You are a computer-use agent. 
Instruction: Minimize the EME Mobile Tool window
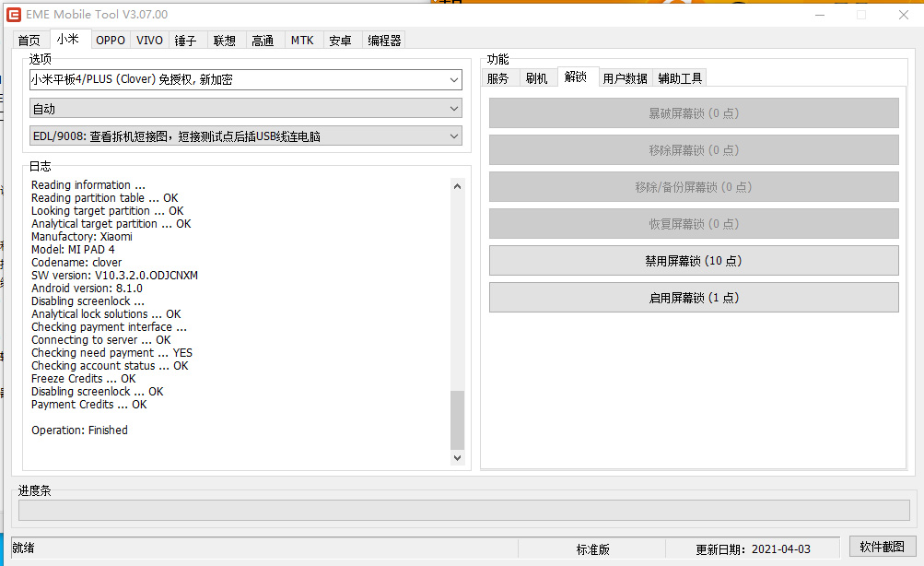(820, 15)
